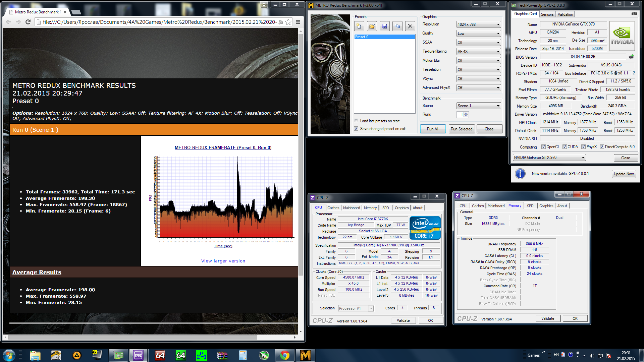Toggle the OpenCL computing checkbox

543,147
